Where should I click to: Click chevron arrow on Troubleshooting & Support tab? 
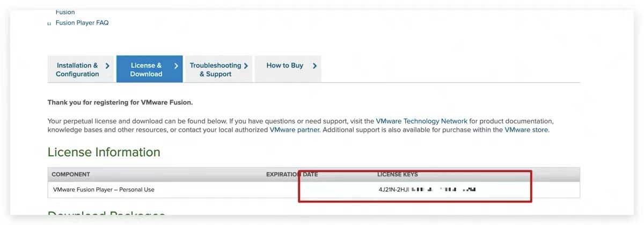(246, 66)
